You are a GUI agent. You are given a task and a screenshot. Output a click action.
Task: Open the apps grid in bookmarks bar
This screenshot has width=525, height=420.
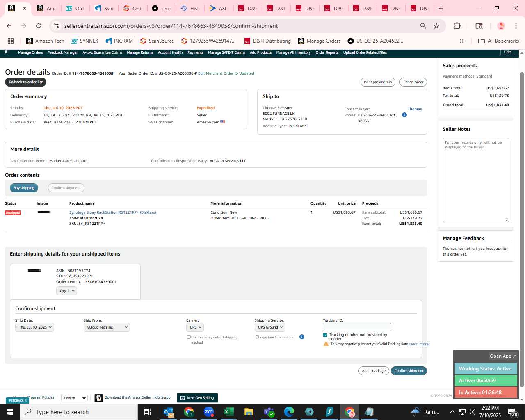(x=11, y=41)
